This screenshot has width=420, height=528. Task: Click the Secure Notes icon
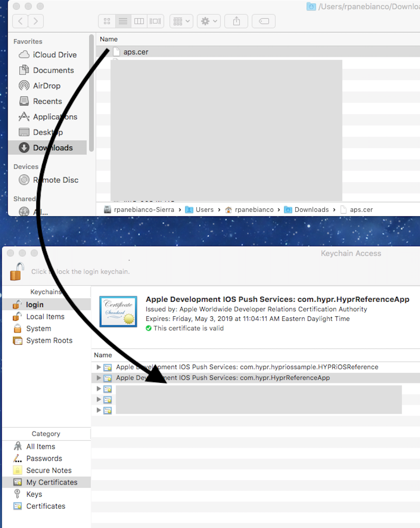17,470
